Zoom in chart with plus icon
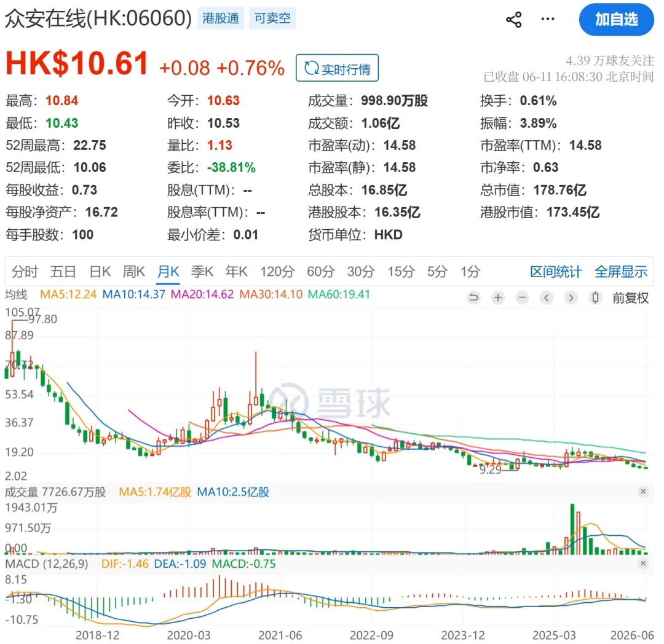Screen dimensions: 664x644 [498, 298]
